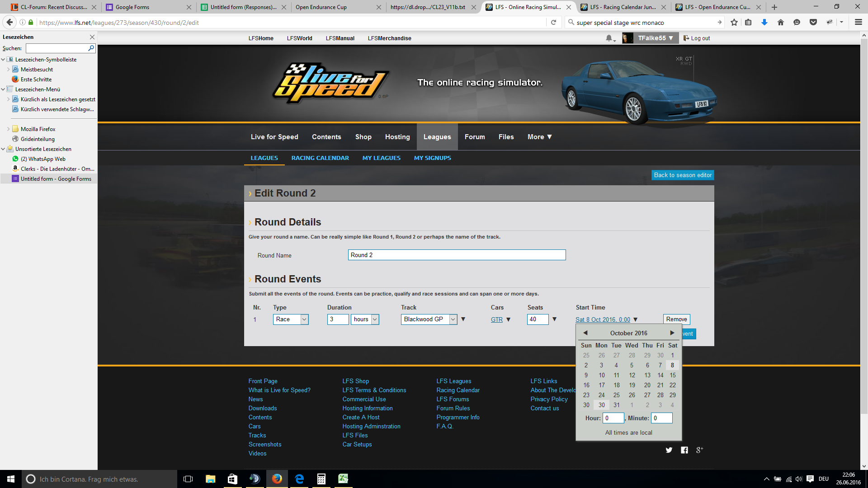Go to next month in calendar
The width and height of the screenshot is (868, 488).
tap(672, 333)
